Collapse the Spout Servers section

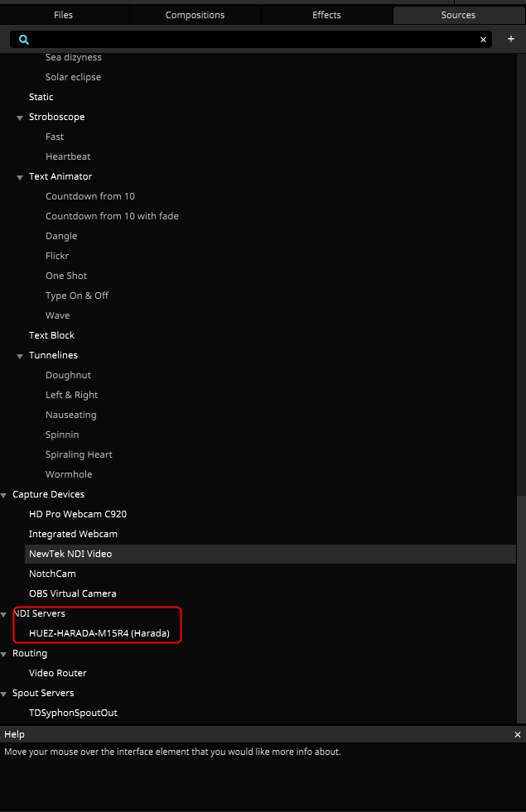[x=4, y=694]
